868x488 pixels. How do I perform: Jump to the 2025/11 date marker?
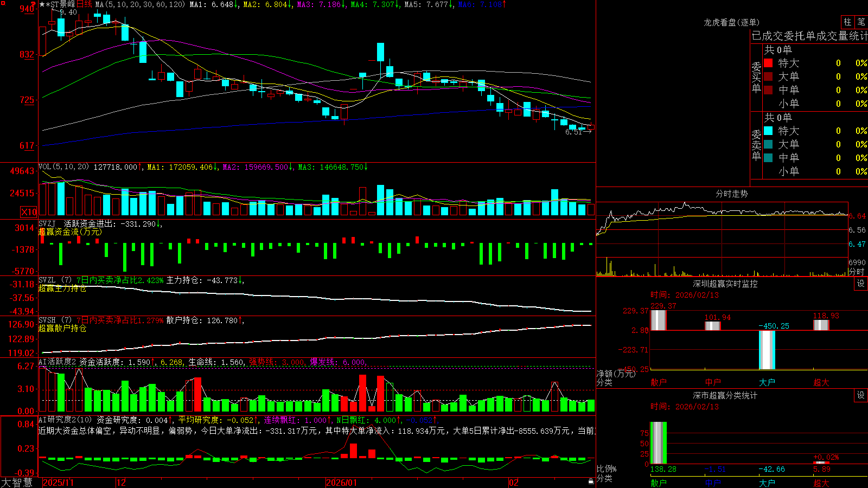[x=58, y=483]
